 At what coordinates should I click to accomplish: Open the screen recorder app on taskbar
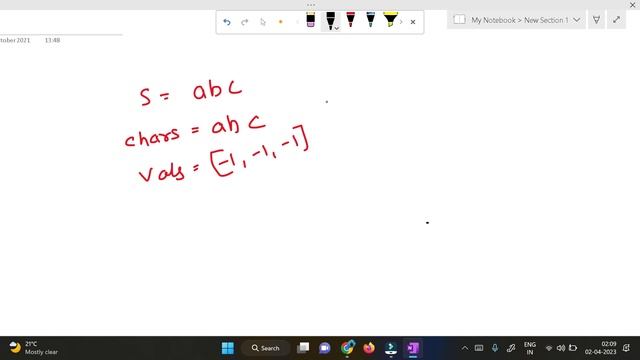(x=391, y=348)
